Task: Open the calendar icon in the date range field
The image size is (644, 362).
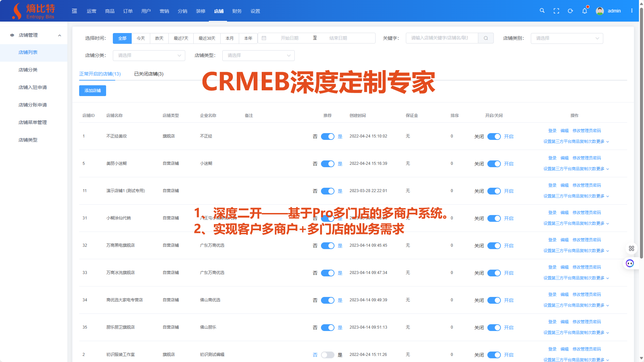Action: pos(264,38)
